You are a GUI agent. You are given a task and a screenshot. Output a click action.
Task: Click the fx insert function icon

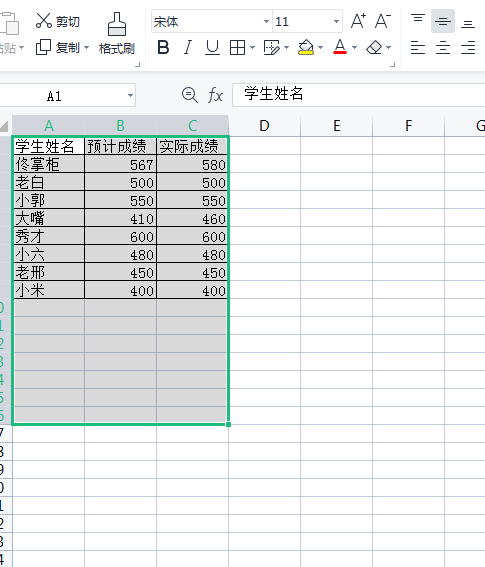(215, 95)
